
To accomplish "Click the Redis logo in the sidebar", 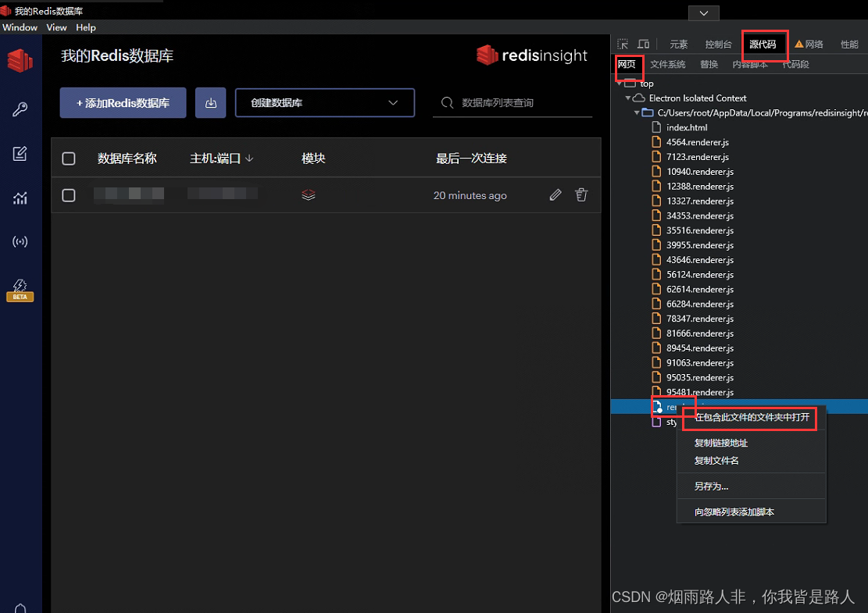I will pos(20,60).
